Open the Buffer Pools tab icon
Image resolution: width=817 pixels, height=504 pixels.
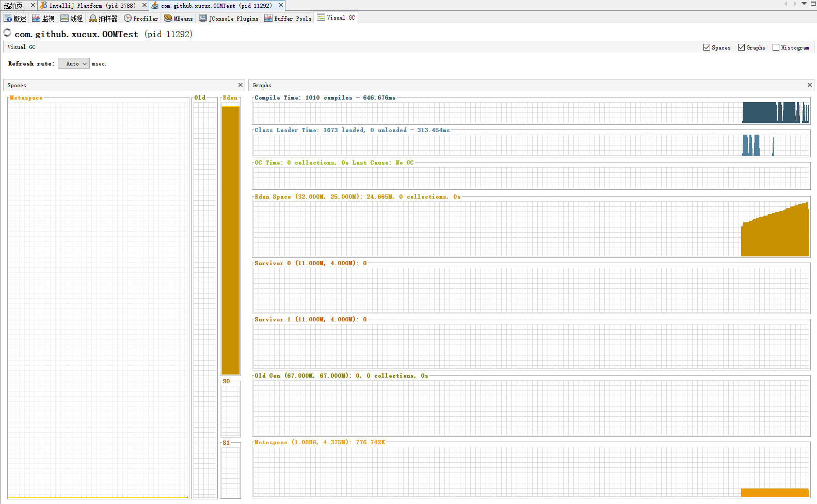click(268, 19)
